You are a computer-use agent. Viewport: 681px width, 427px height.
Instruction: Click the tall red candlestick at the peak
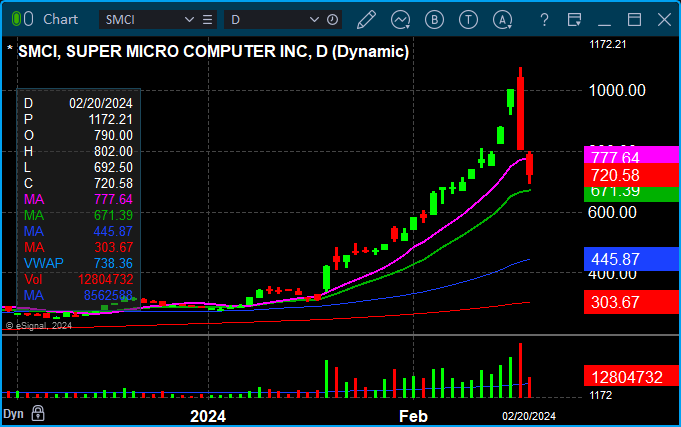(x=520, y=109)
